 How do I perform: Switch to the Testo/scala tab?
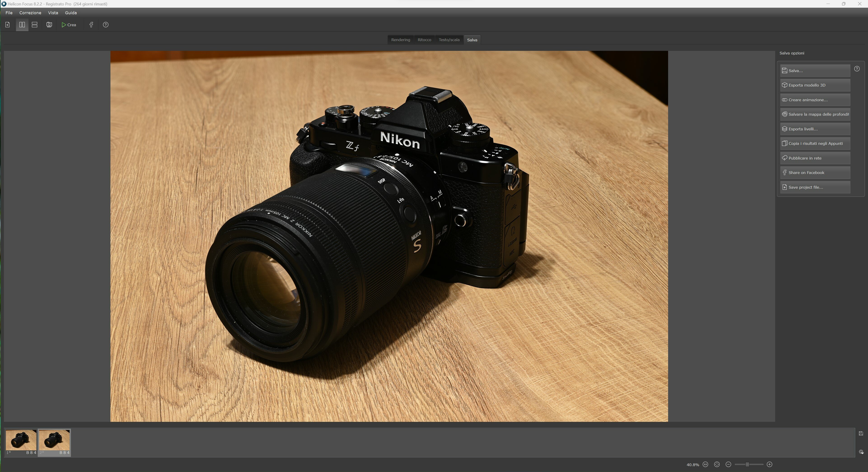coord(449,40)
